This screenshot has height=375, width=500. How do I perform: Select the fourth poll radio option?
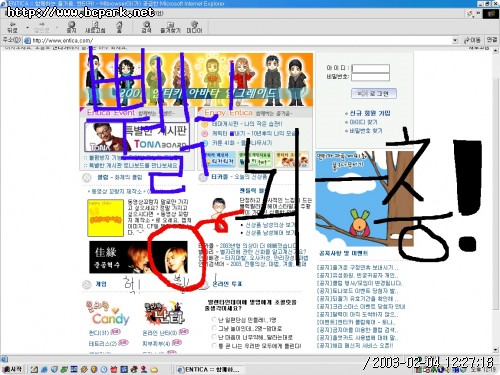point(214,346)
